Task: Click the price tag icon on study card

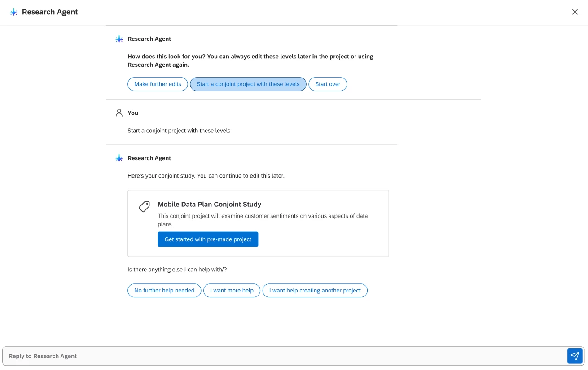Action: tap(144, 207)
